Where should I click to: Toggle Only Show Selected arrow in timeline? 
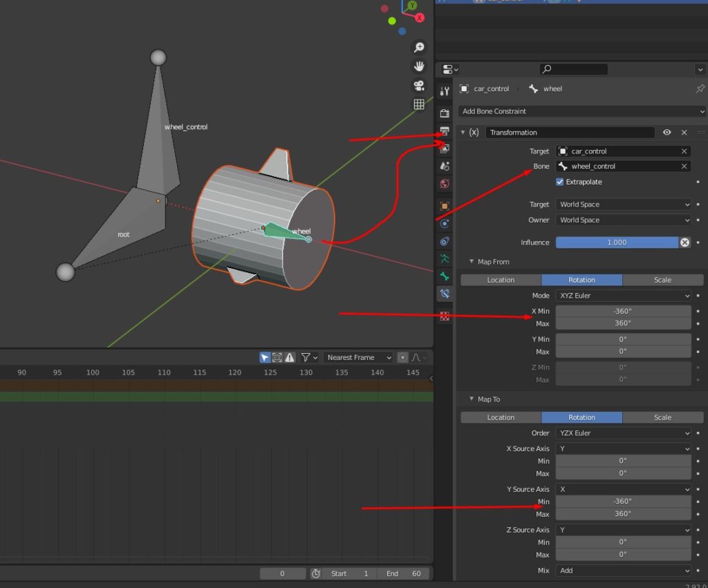(x=265, y=357)
